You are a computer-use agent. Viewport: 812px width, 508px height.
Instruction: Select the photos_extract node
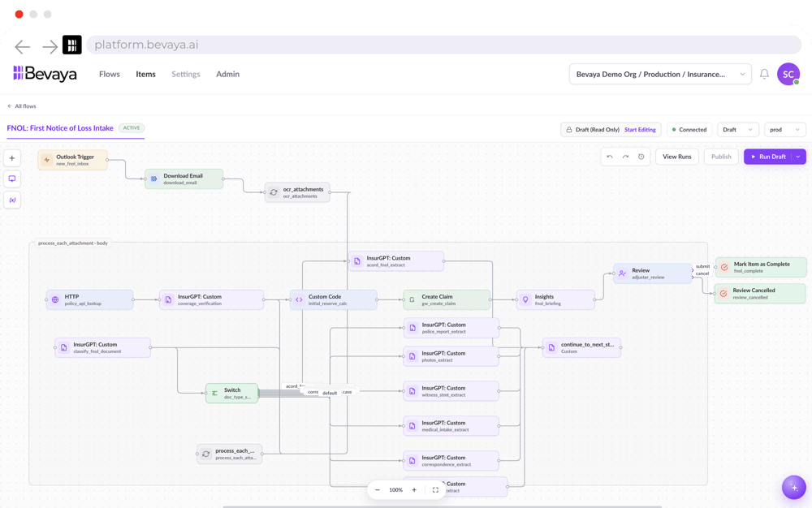pyautogui.click(x=451, y=356)
